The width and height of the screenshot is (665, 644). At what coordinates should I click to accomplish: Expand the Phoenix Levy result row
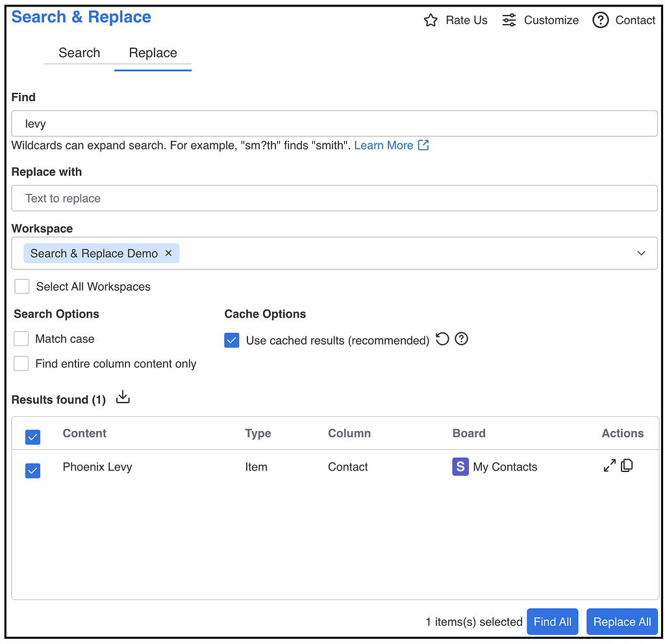609,465
